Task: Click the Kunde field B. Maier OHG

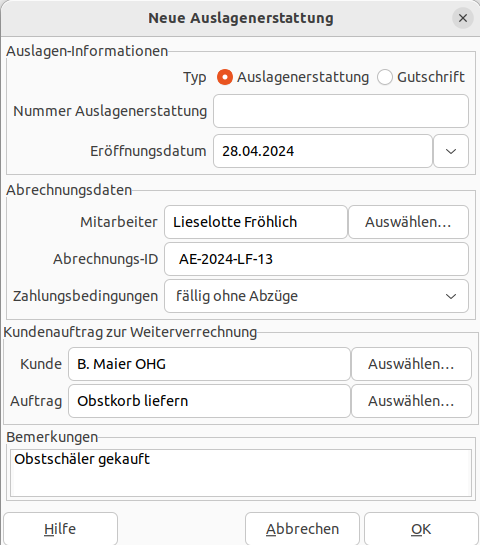Action: (x=209, y=364)
